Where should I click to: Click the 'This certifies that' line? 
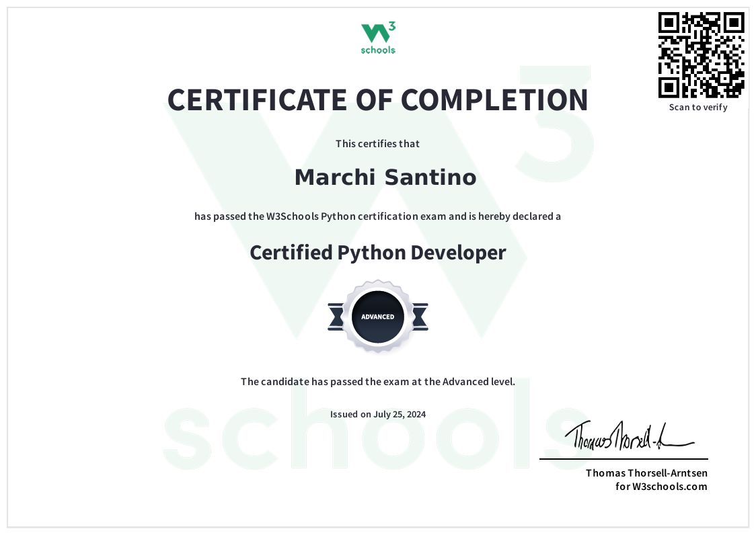(x=377, y=144)
